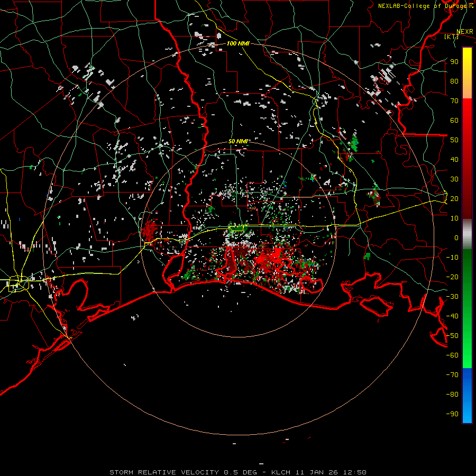Viewport: 476px width, 476px height.
Task: Click the "0" value on the color scale
Action: (x=456, y=237)
